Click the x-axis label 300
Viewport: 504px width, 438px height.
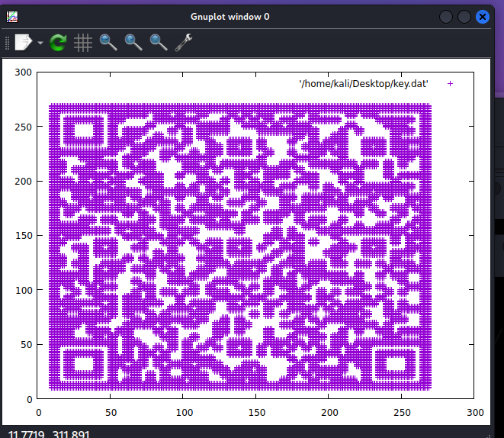tap(475, 413)
